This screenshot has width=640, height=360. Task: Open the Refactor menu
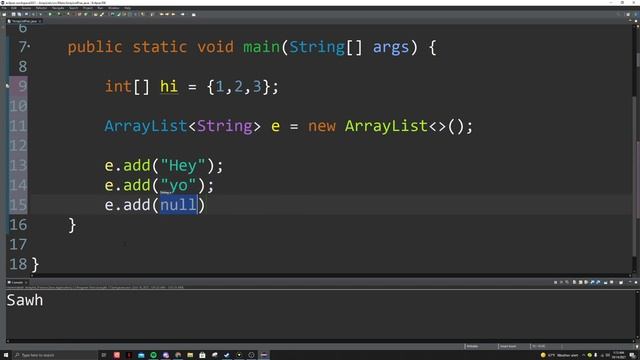41,8
